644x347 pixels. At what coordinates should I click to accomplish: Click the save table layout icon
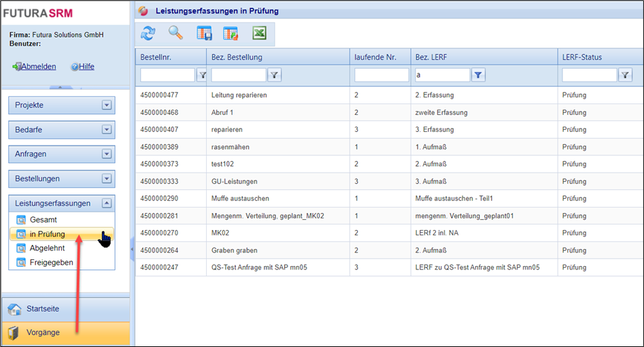[x=204, y=33]
